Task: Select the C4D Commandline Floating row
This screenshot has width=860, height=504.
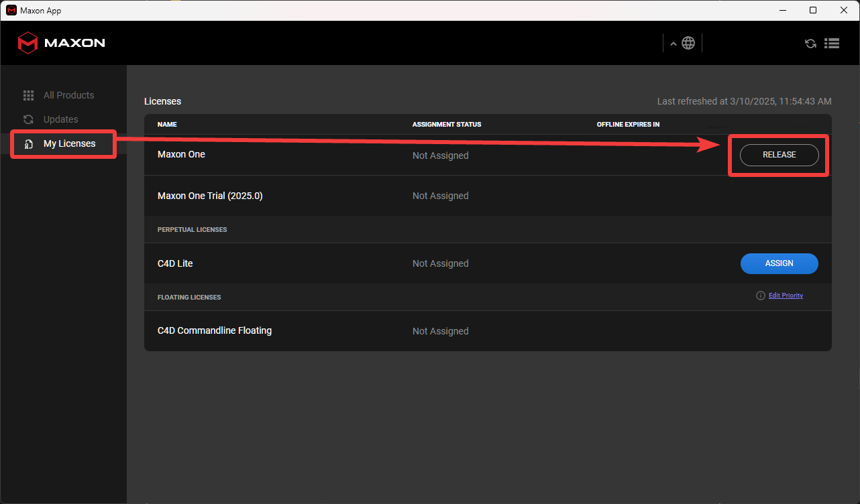Action: click(488, 330)
